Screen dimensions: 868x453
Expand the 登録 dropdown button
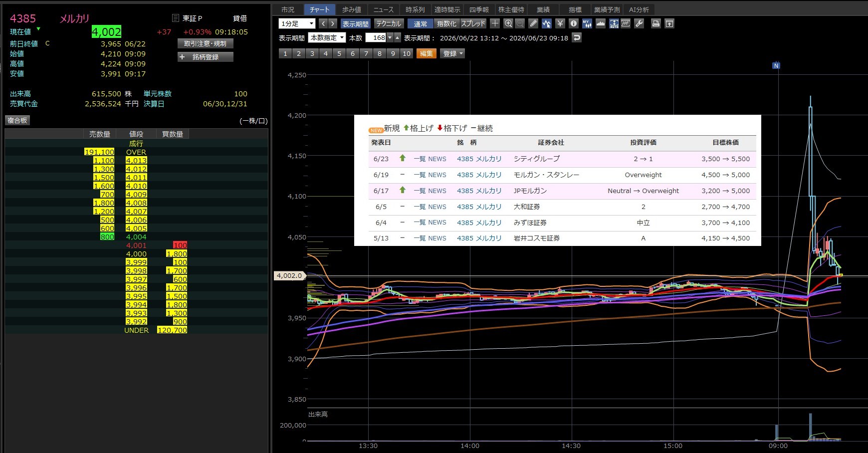click(452, 53)
